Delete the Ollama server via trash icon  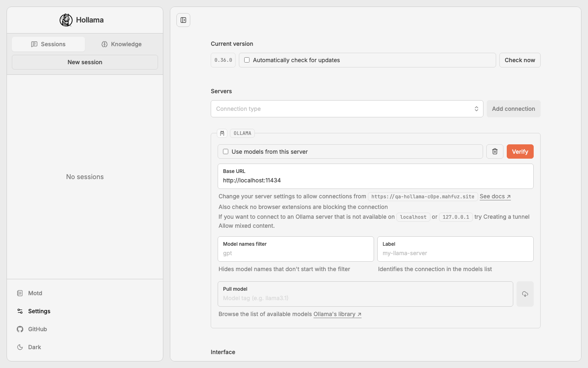495,152
